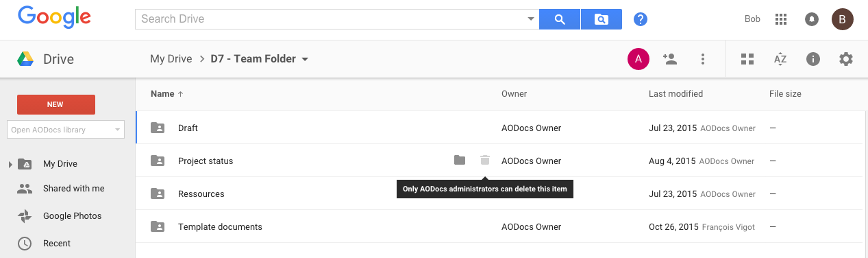The height and width of the screenshot is (258, 868).
Task: Click the Oct 26, 2015 modified date
Action: (x=673, y=227)
